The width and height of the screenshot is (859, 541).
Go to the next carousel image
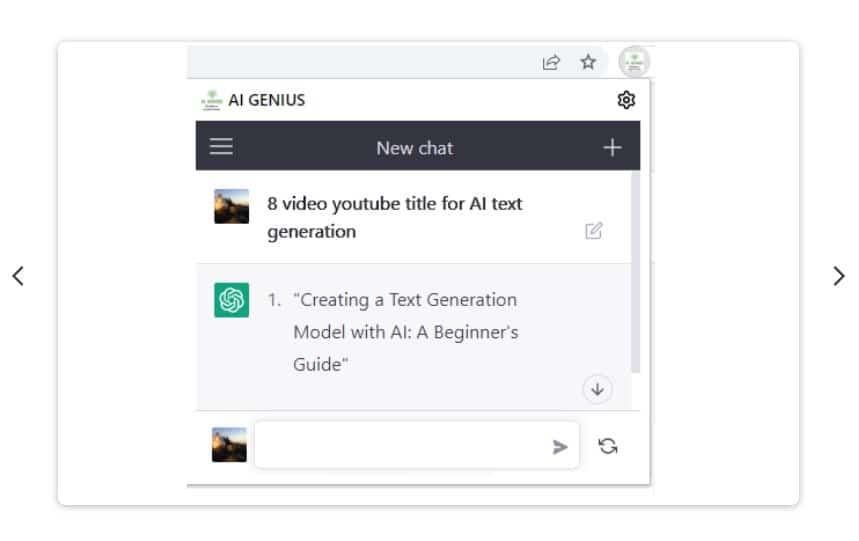[x=838, y=276]
